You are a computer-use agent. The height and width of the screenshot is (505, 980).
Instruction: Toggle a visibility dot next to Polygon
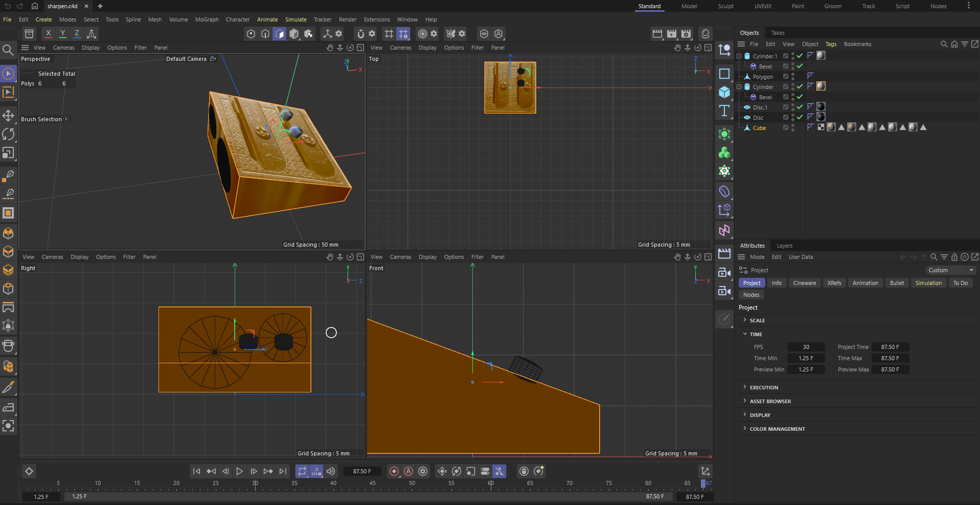pyautogui.click(x=792, y=75)
